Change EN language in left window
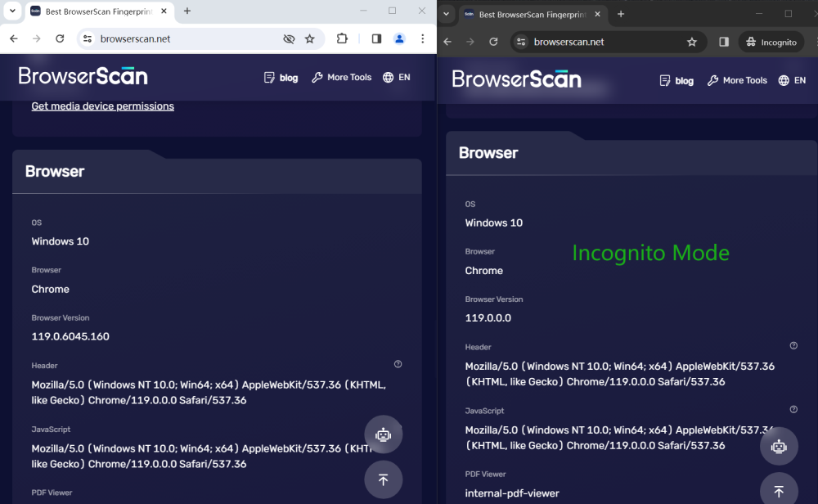 click(x=397, y=77)
